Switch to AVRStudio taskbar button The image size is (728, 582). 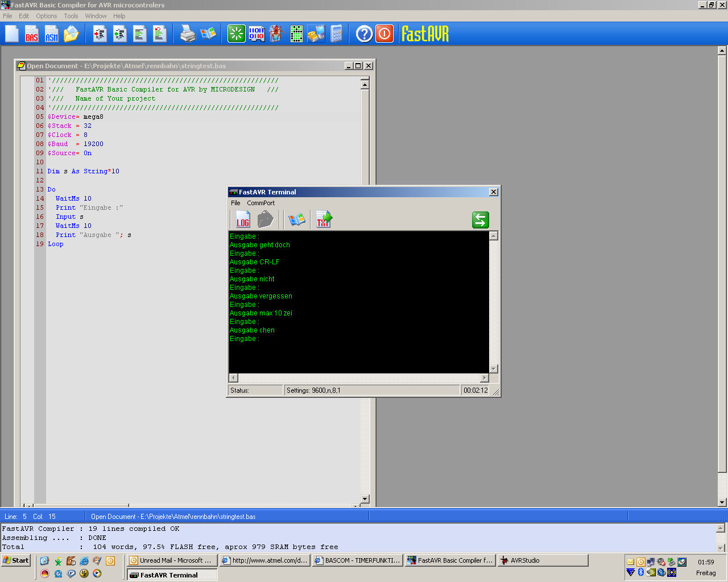[x=543, y=560]
